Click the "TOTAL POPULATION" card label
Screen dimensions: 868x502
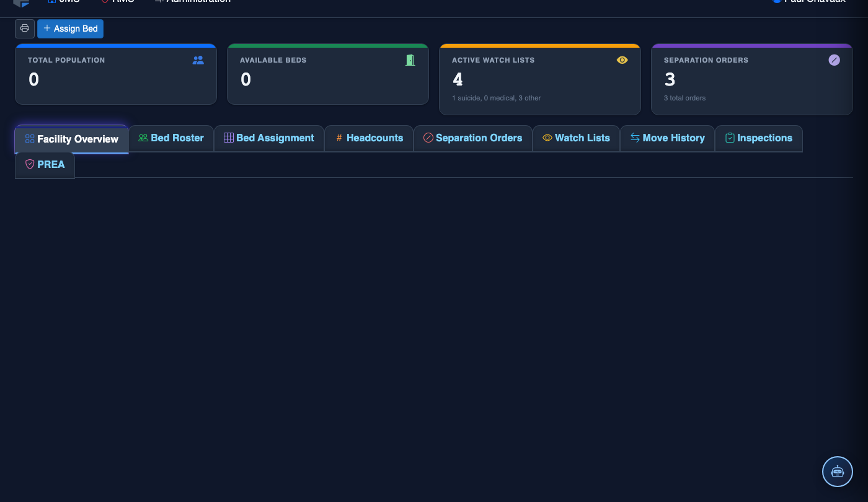point(66,60)
